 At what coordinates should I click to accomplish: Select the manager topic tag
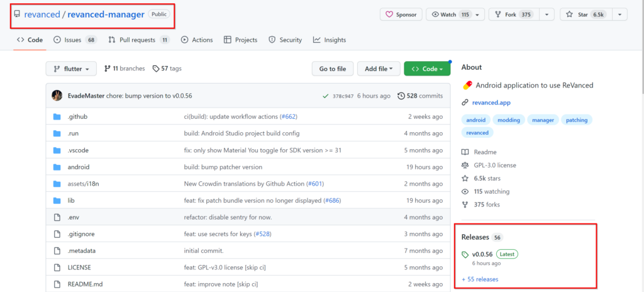[x=543, y=120]
